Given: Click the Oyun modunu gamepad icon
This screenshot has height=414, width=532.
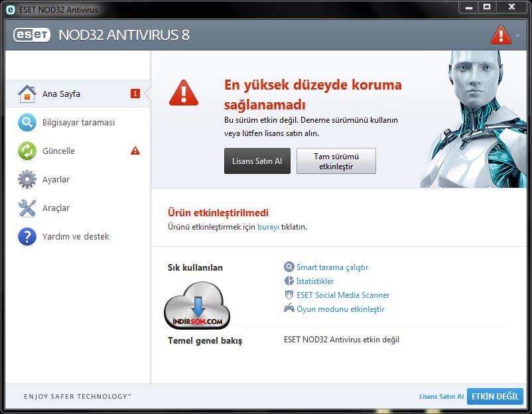Looking at the screenshot, I should click(x=289, y=309).
